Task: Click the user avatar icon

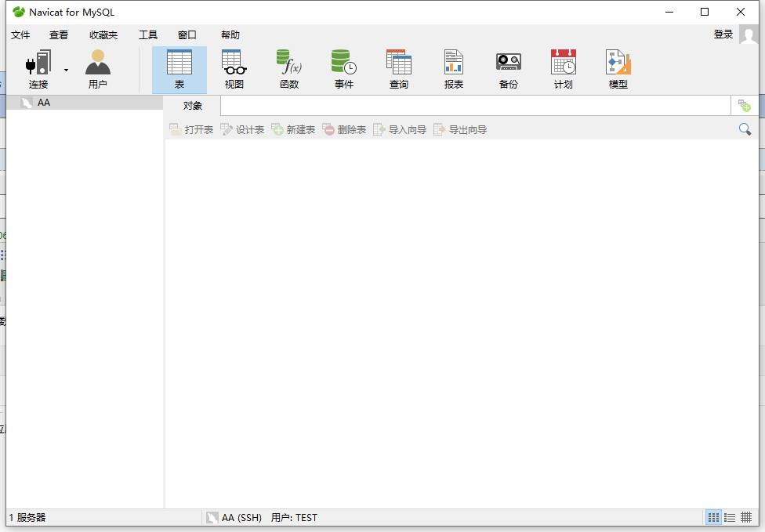Action: [x=749, y=34]
